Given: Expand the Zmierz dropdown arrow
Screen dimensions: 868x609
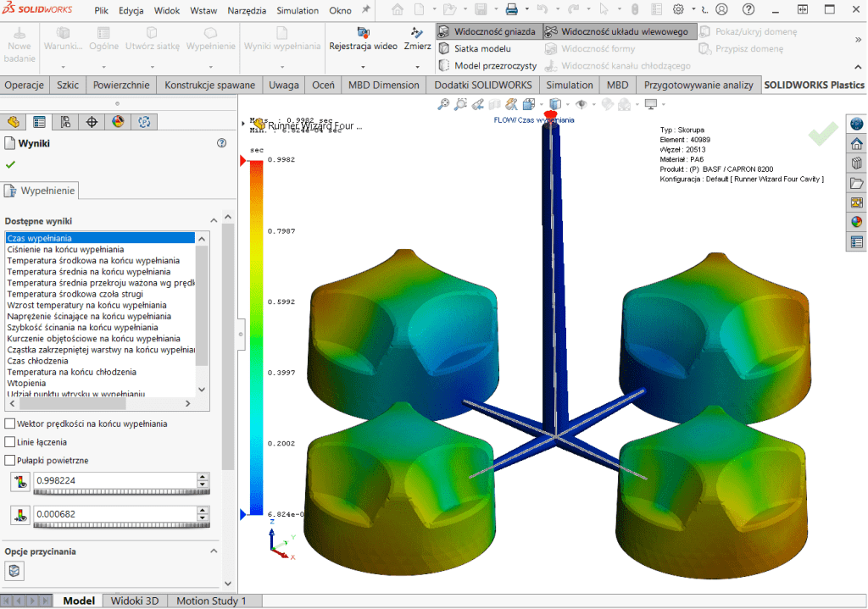Looking at the screenshot, I should click(x=417, y=67).
